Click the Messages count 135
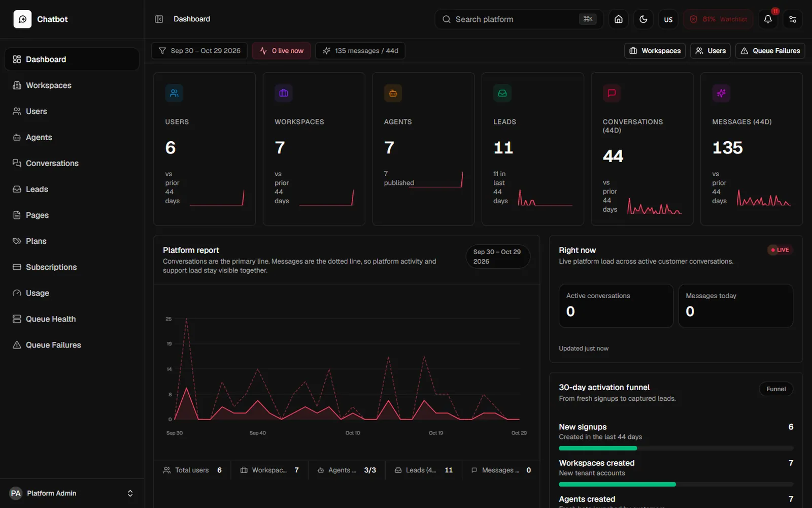 (x=728, y=148)
